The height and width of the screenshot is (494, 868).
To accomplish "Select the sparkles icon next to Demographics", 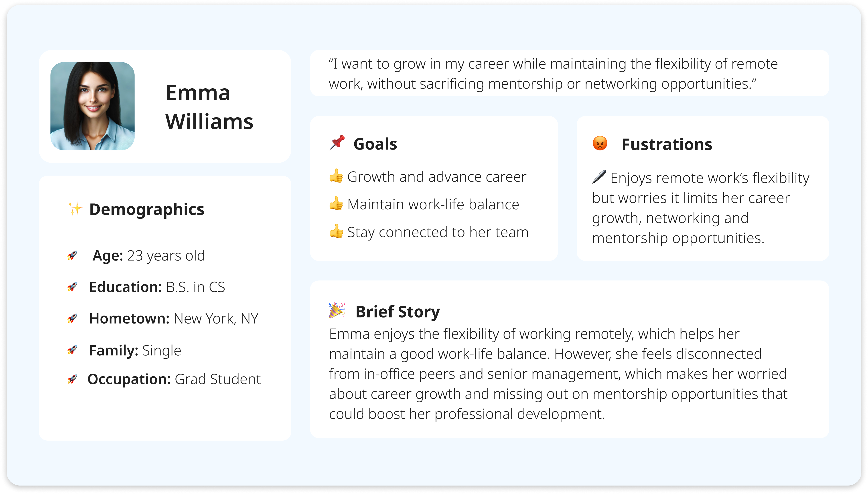I will [75, 208].
